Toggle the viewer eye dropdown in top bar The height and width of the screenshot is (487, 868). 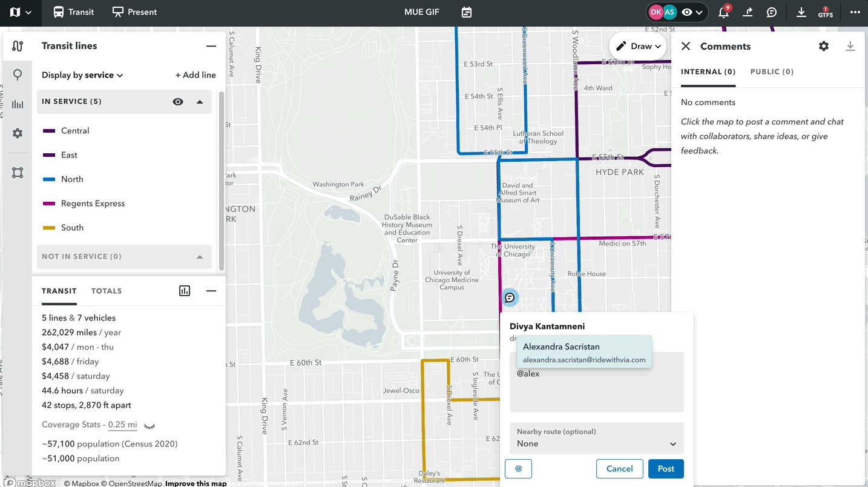692,12
